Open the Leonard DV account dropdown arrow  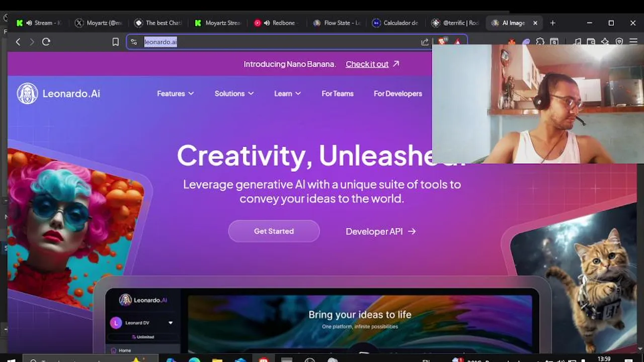click(x=171, y=323)
